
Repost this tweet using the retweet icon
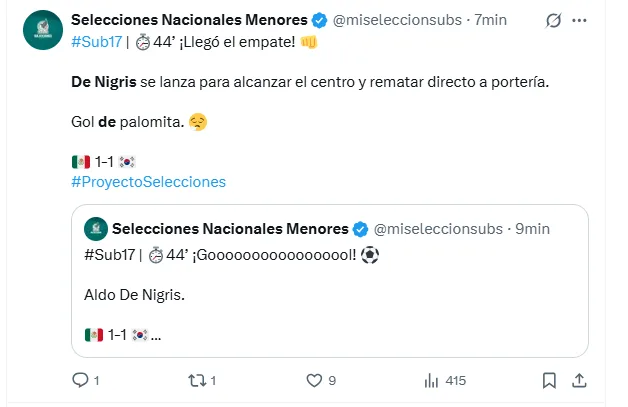tap(197, 380)
